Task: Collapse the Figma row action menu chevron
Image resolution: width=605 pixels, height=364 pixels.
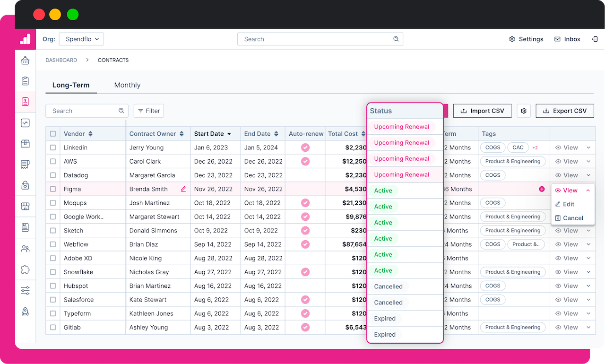Action: tap(588, 191)
